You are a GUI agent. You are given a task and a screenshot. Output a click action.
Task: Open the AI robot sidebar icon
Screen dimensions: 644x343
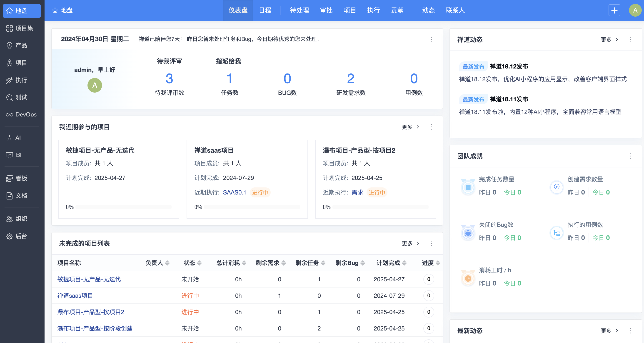[x=10, y=138]
